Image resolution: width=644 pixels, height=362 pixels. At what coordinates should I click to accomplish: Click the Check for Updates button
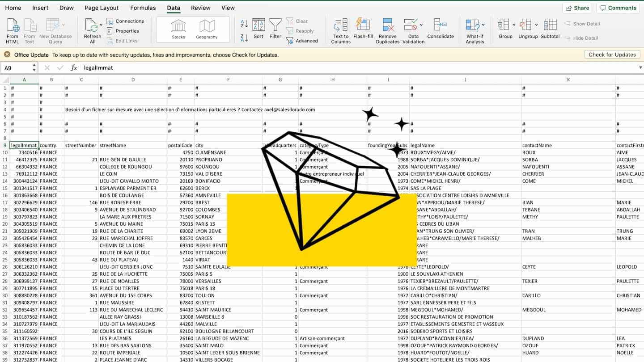tap(612, 54)
